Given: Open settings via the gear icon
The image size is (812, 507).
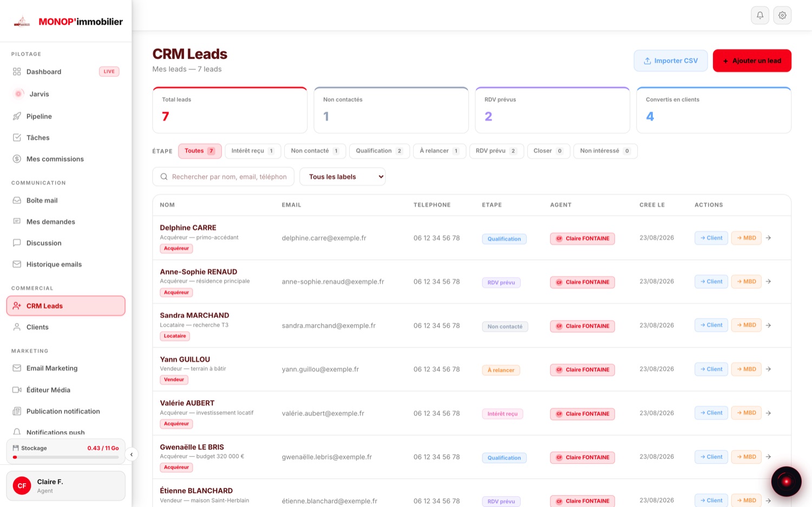Looking at the screenshot, I should pyautogui.click(x=782, y=15).
